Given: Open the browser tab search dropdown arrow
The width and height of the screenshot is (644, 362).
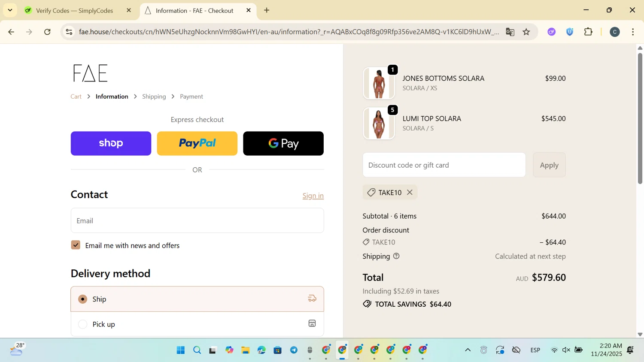Looking at the screenshot, I should coord(10,10).
